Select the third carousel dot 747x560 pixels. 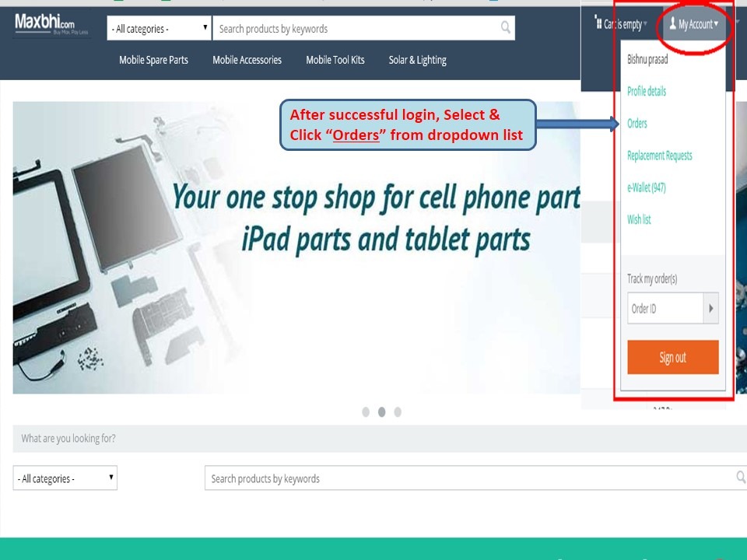[398, 412]
